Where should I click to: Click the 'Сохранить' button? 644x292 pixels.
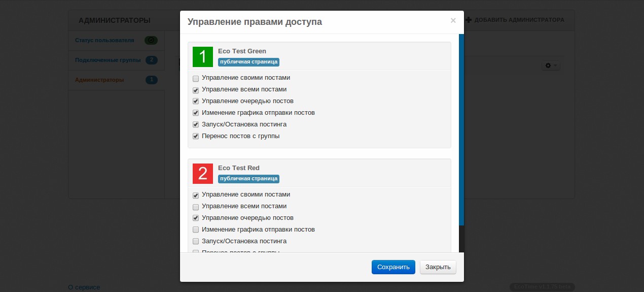393,267
